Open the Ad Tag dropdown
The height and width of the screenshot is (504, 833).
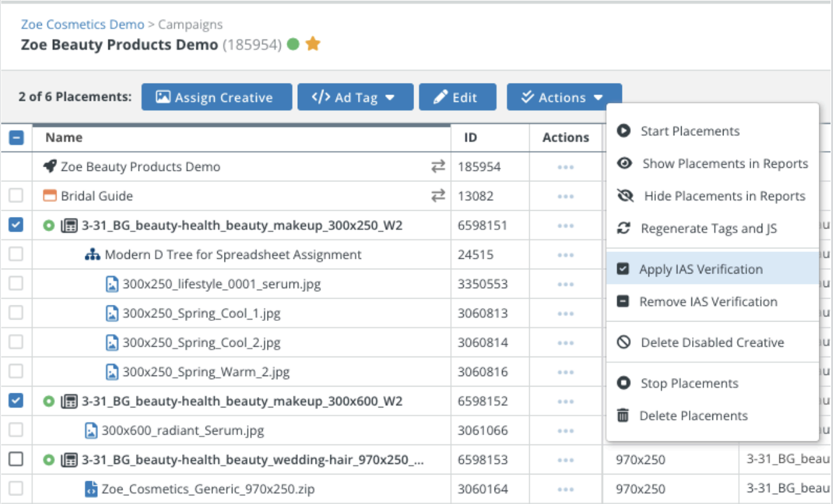[355, 97]
